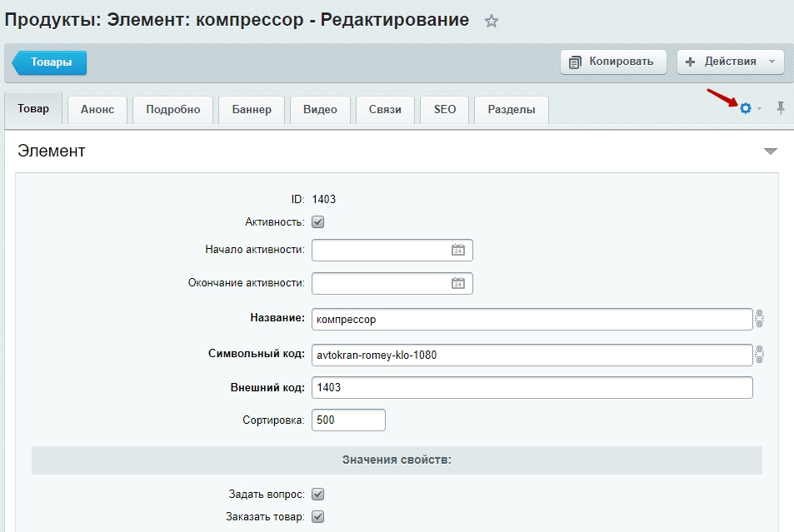Viewport: 794px width, 532px height.
Task: Click the Копировать button
Action: coord(613,62)
